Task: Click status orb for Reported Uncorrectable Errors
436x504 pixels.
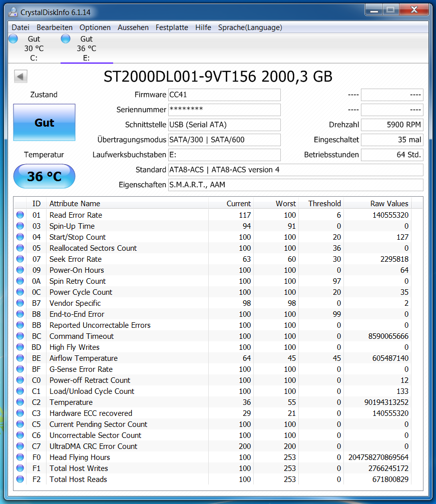Action: point(20,325)
